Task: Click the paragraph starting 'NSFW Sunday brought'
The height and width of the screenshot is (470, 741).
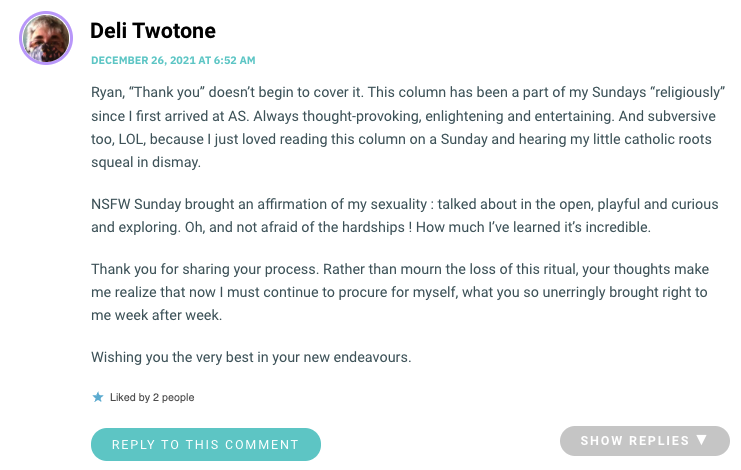Action: [x=405, y=215]
